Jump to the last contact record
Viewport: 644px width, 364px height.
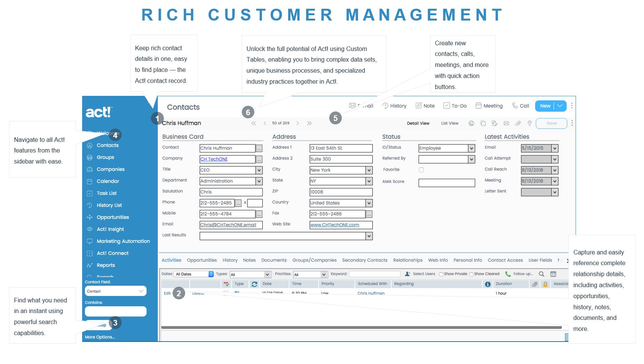point(309,123)
